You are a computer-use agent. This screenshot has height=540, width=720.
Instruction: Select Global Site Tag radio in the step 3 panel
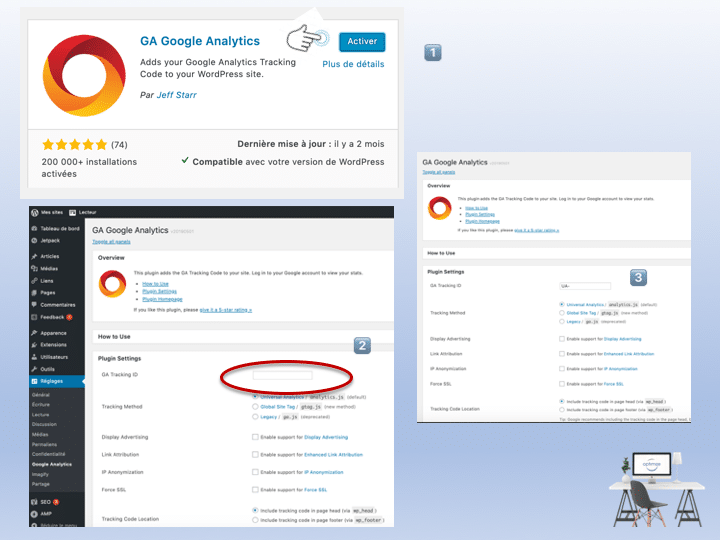(561, 312)
